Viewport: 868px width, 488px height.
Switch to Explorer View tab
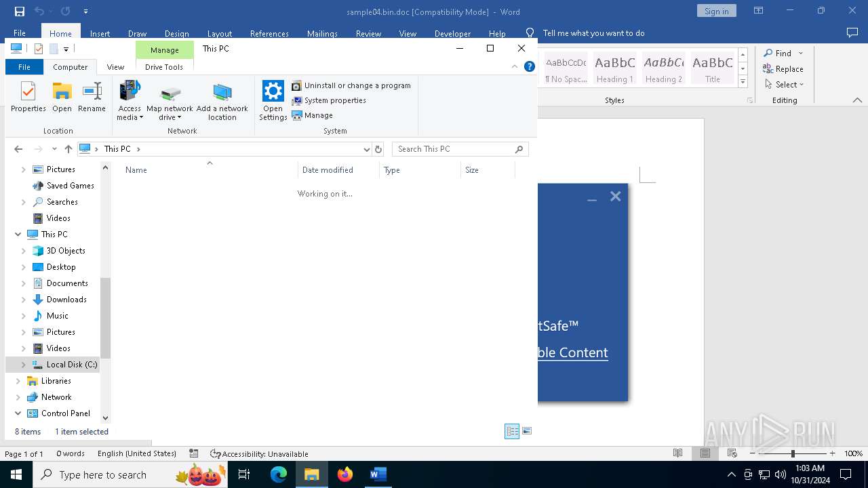[x=115, y=67]
